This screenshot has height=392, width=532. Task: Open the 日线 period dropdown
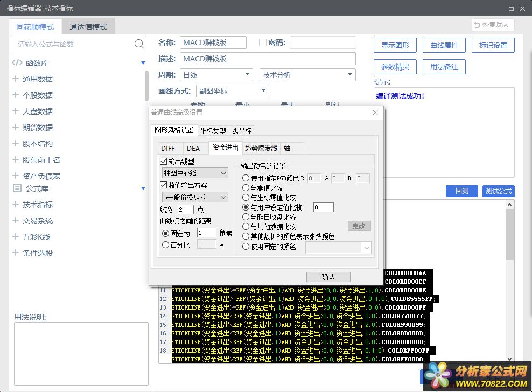216,75
